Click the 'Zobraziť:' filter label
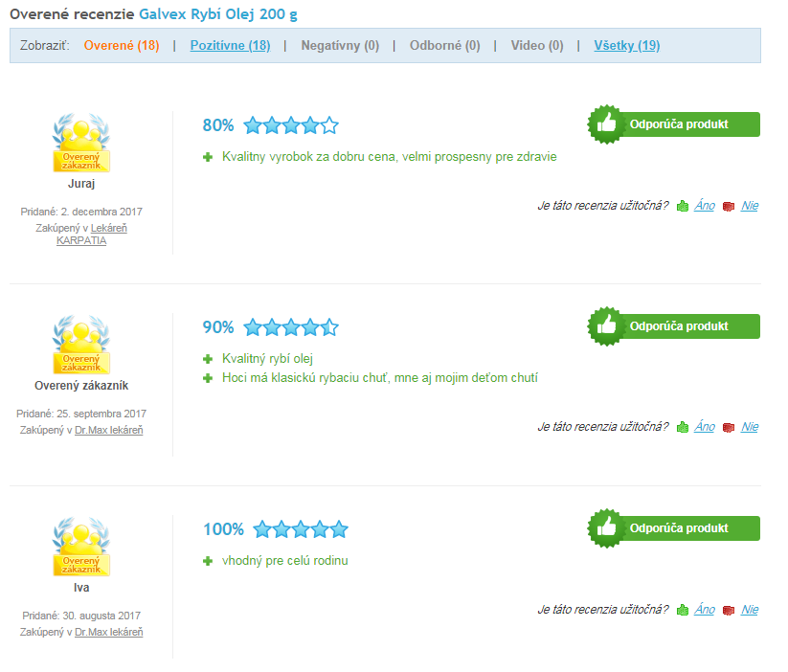This screenshot has height=672, width=788. (x=45, y=46)
